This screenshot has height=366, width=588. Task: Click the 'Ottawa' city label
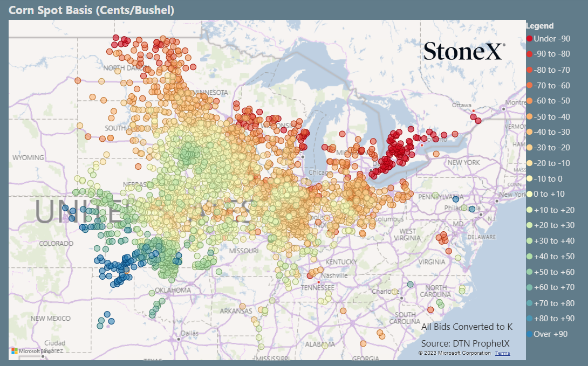[x=461, y=105]
